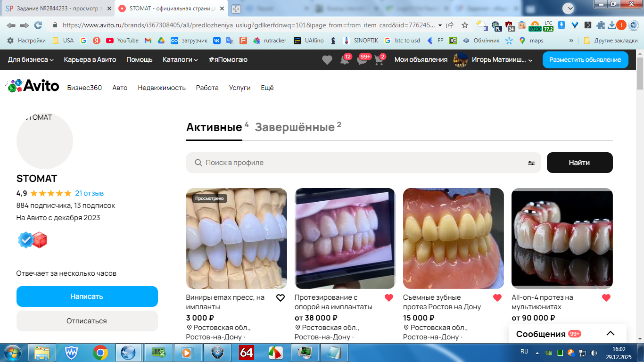Click the verified seller badge icon

tap(25, 240)
